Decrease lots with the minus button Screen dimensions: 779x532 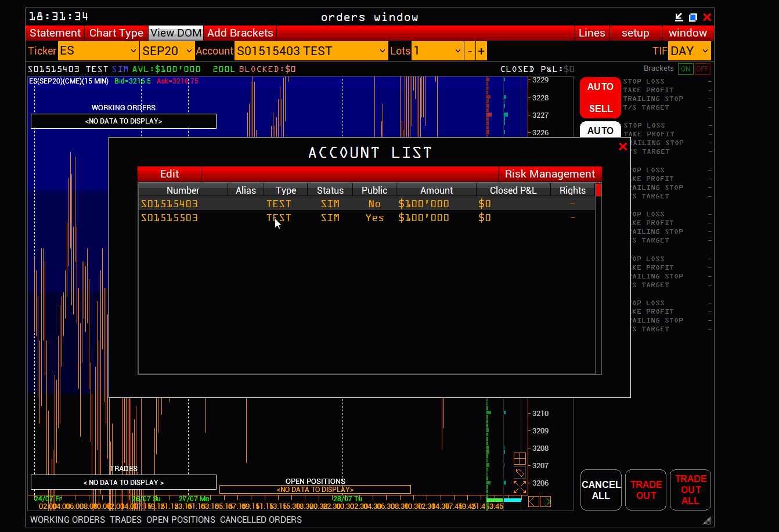tap(470, 51)
